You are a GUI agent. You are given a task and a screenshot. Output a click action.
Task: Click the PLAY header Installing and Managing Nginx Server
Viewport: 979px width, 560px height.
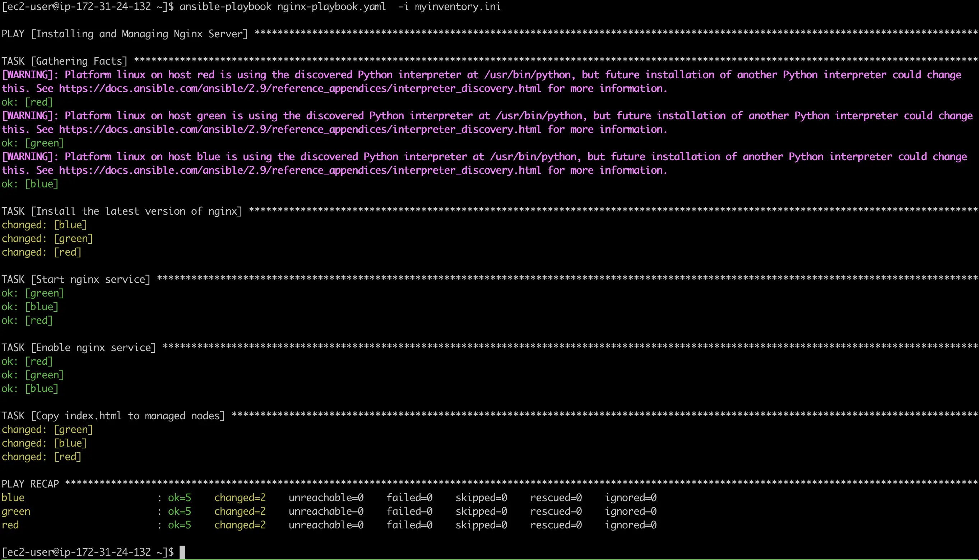tap(123, 33)
